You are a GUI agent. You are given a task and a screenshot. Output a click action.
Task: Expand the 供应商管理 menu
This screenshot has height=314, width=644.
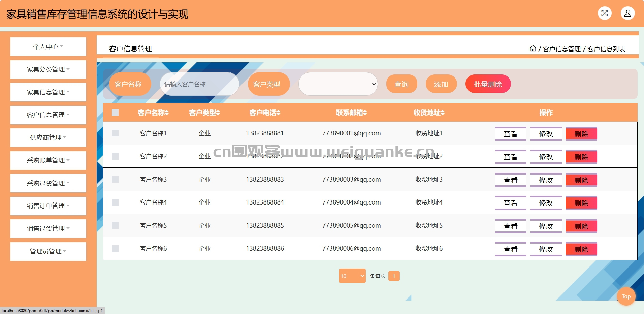(48, 137)
